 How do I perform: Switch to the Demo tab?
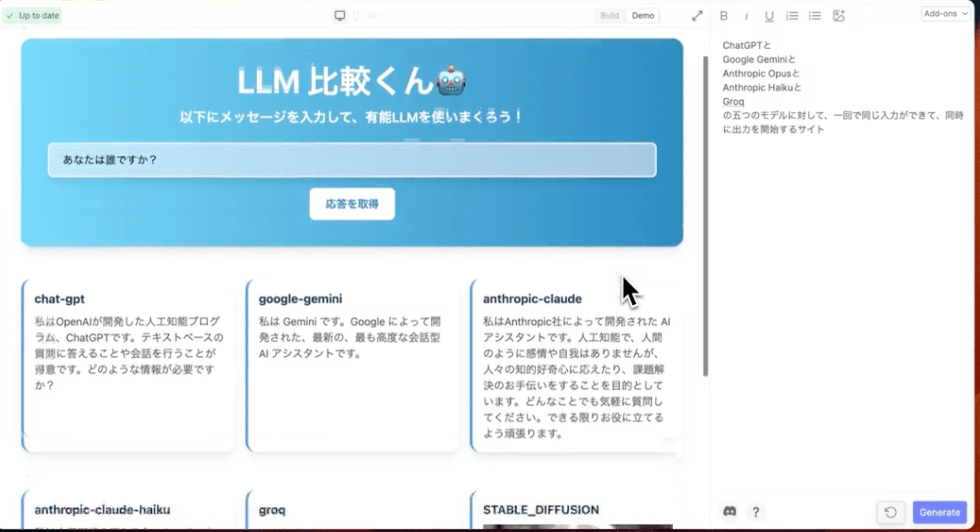coord(643,16)
